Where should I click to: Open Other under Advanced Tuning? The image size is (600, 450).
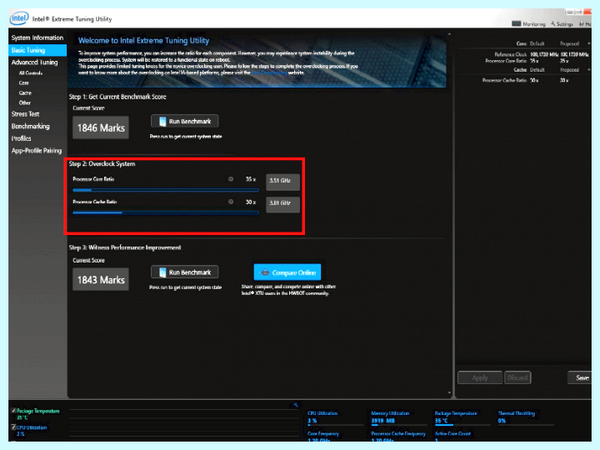[x=25, y=103]
